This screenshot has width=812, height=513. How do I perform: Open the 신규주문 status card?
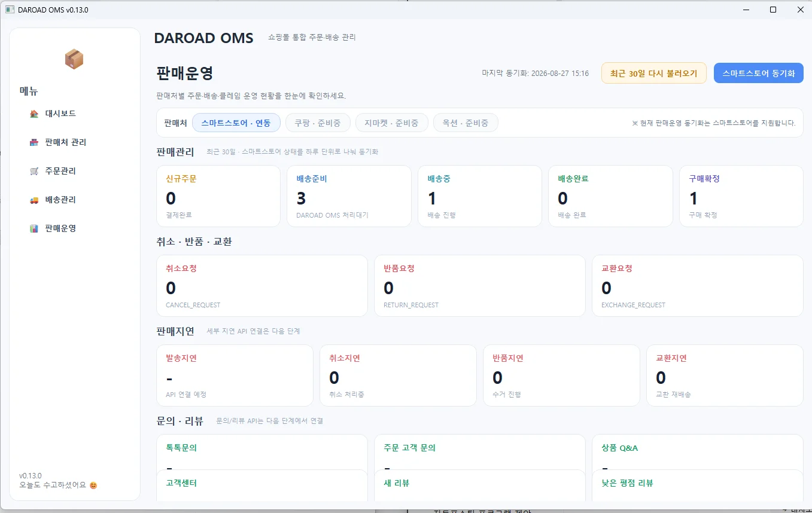[218, 196]
